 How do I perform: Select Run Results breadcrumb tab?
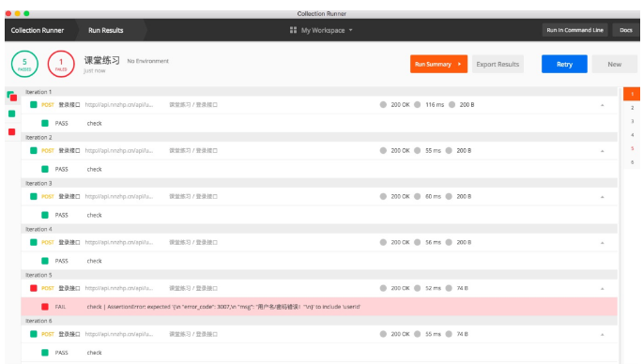point(106,30)
